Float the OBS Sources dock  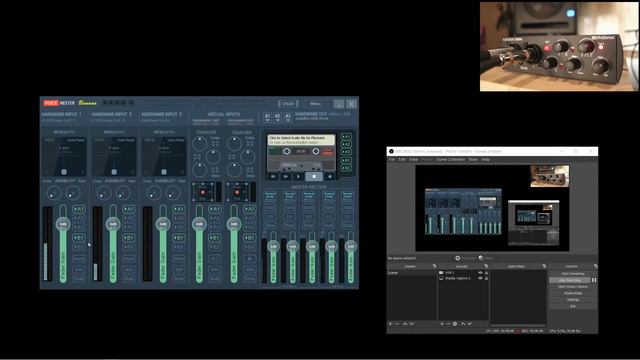coord(486,266)
